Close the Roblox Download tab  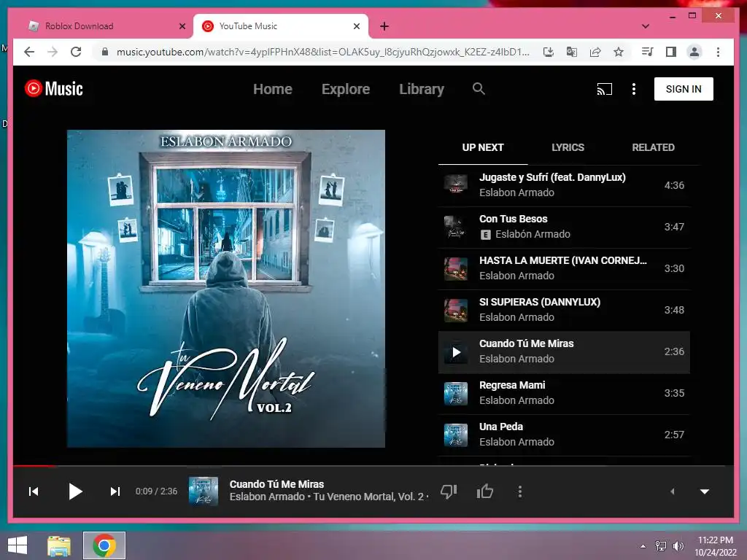182,26
